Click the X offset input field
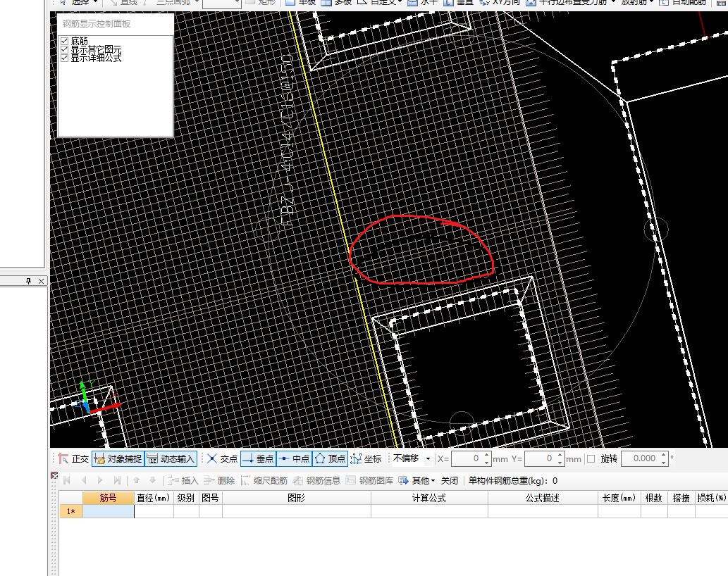 [467, 458]
